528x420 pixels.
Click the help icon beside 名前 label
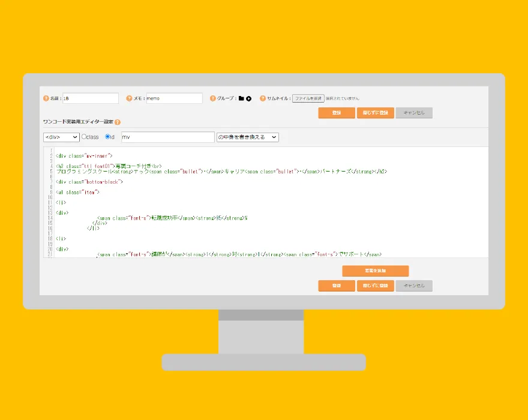coord(46,98)
